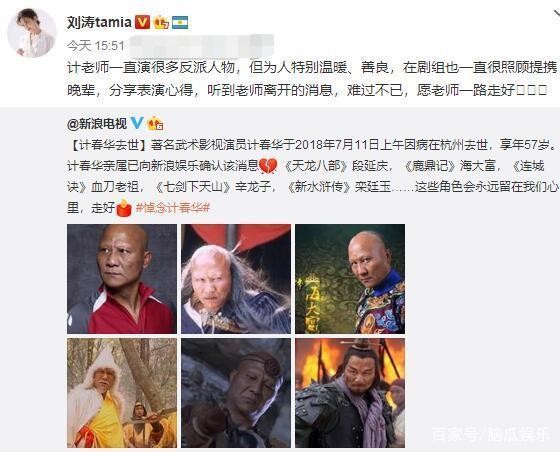560x452 pixels.
Task: Open the long grey-haired character photo
Action: 236,279
